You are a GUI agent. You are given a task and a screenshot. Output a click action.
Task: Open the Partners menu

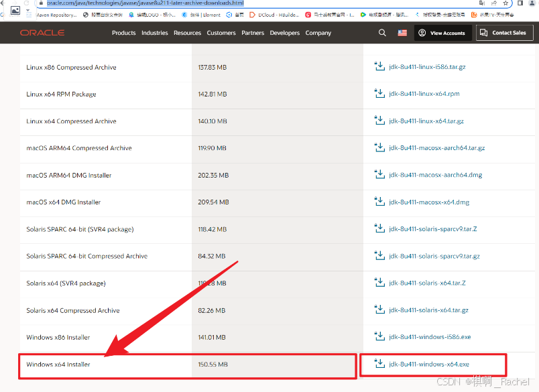coord(253,33)
